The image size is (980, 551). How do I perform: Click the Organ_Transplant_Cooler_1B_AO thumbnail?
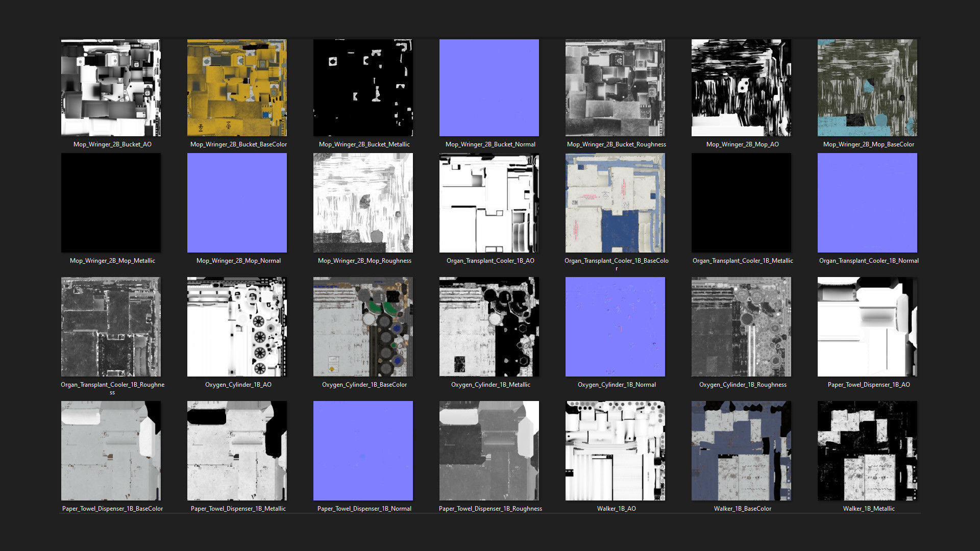click(489, 203)
